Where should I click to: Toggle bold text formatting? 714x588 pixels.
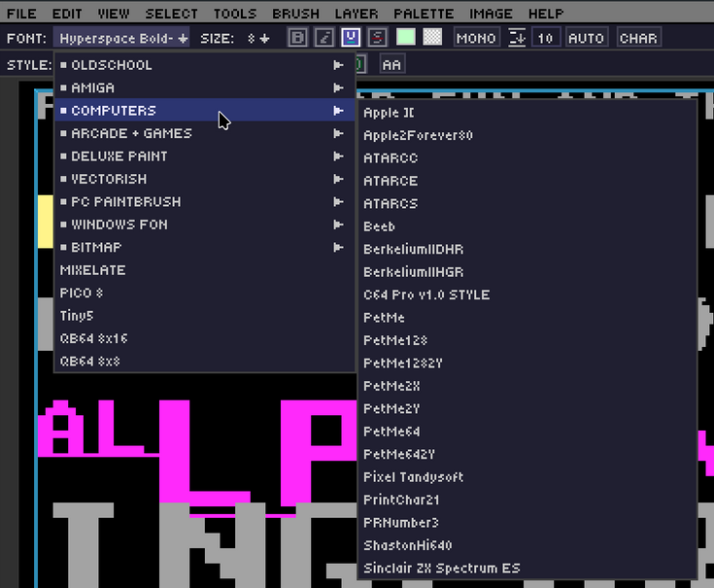click(297, 38)
